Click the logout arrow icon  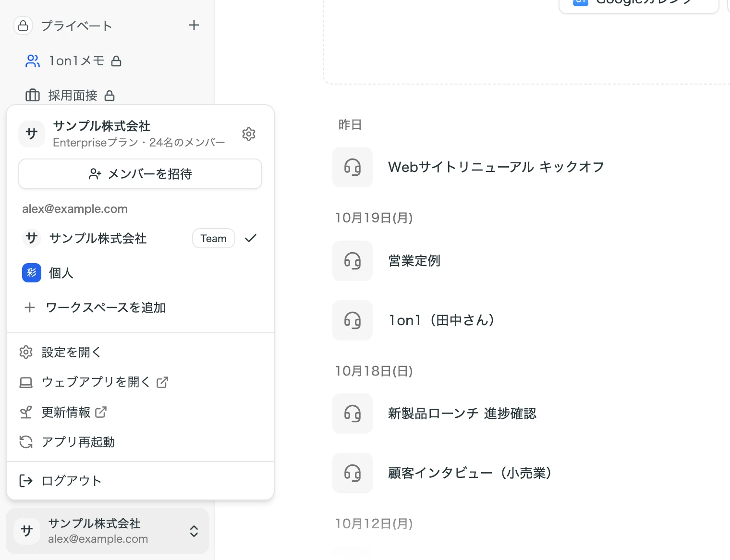click(x=25, y=481)
